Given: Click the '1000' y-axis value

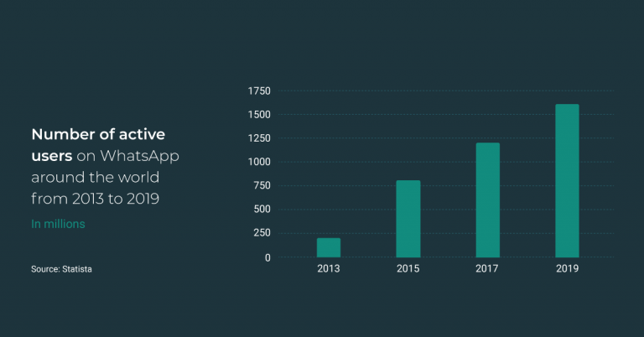Looking at the screenshot, I should [259, 162].
